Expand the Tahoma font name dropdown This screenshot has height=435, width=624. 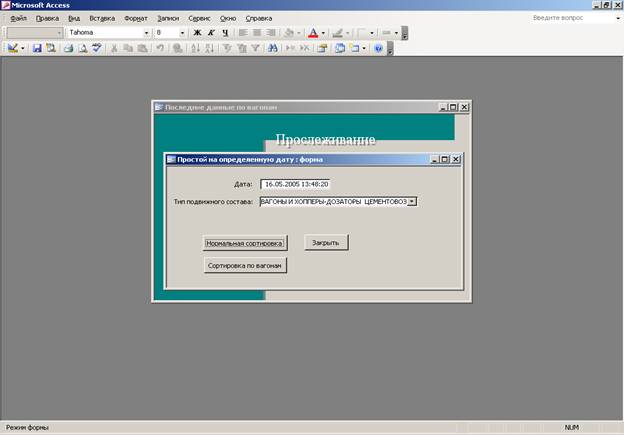(147, 32)
